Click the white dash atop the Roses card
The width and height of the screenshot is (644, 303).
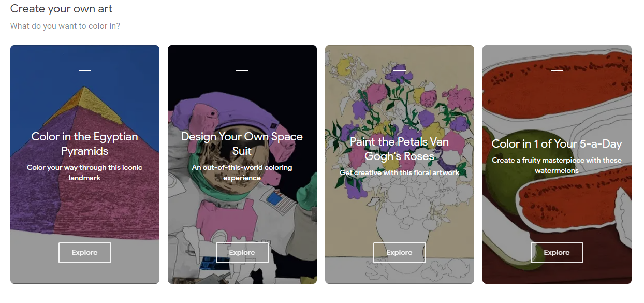pyautogui.click(x=400, y=70)
